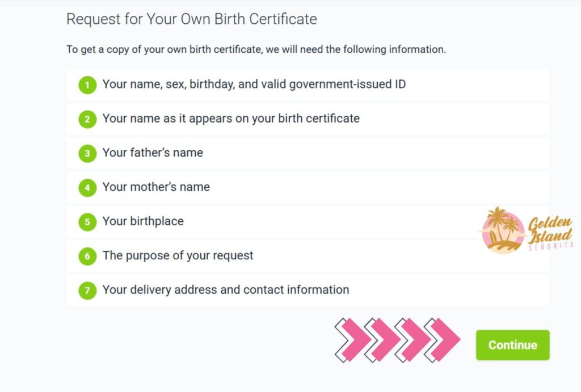Click the introductory instructions text
Image resolution: width=581 pixels, height=392 pixels.
(x=256, y=49)
